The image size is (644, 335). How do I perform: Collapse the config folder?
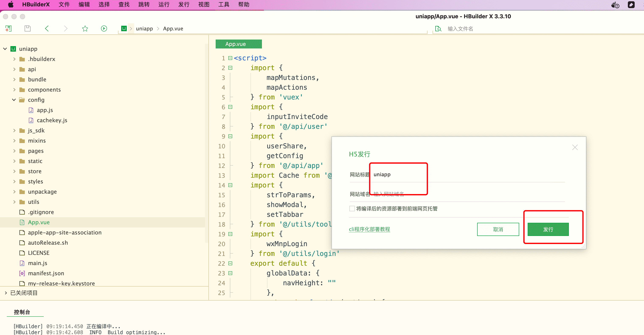14,100
